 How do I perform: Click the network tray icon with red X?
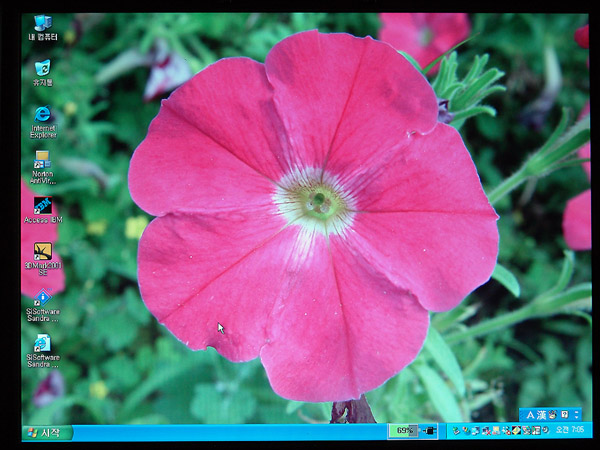pyautogui.click(x=486, y=431)
